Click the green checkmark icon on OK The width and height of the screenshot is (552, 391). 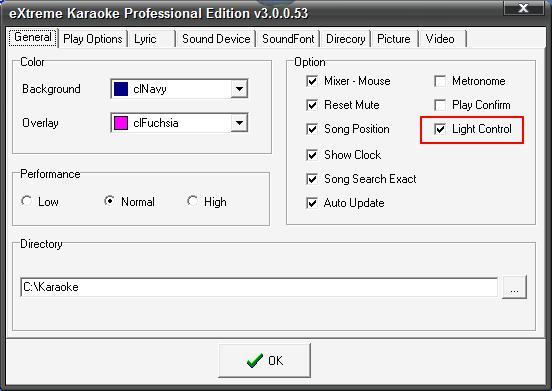pos(255,361)
